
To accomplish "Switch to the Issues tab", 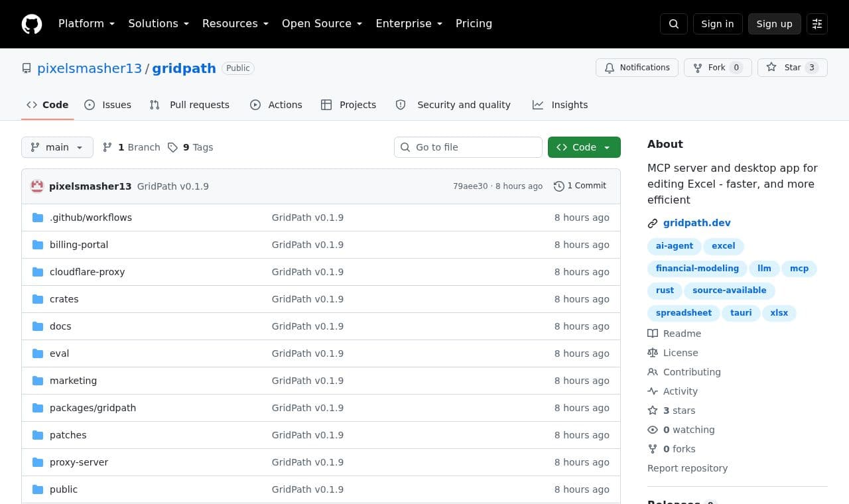I will (108, 105).
